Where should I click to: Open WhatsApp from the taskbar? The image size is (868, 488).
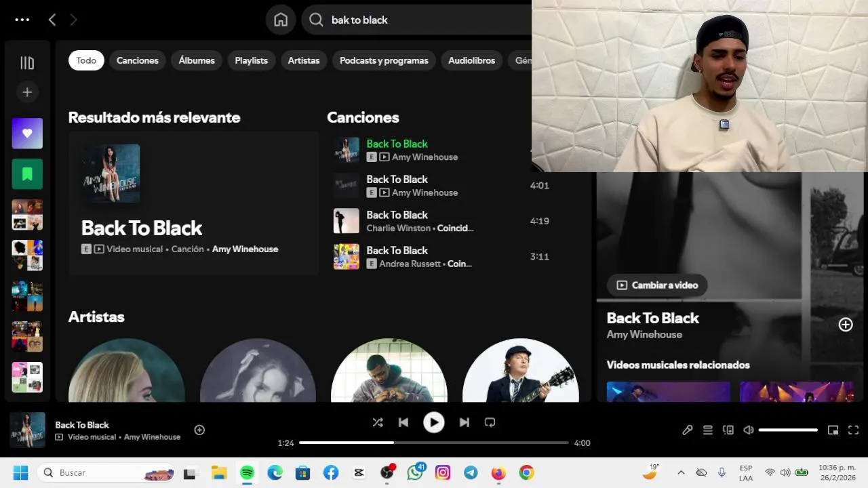pyautogui.click(x=415, y=472)
